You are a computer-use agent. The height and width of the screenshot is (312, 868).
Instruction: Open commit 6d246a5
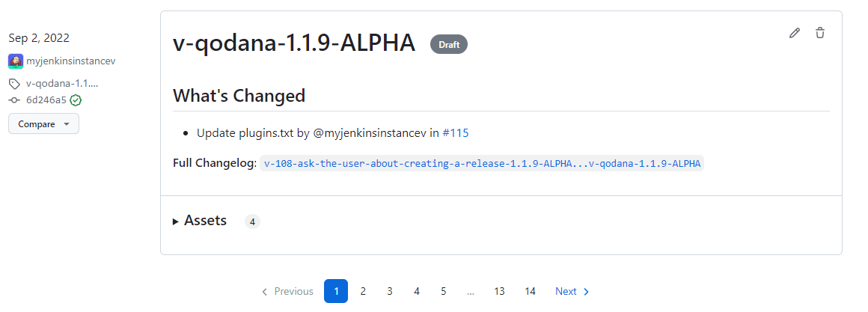[46, 100]
